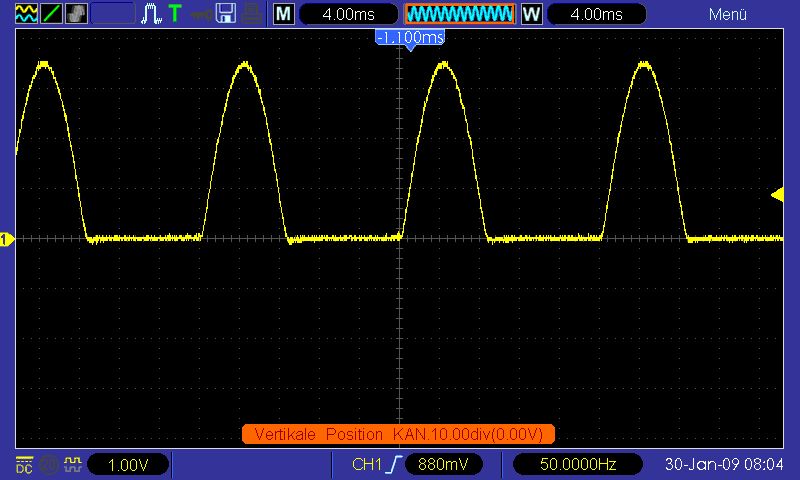The image size is (800, 480).
Task: Click the square wave probe icon
Action: pyautogui.click(x=73, y=464)
